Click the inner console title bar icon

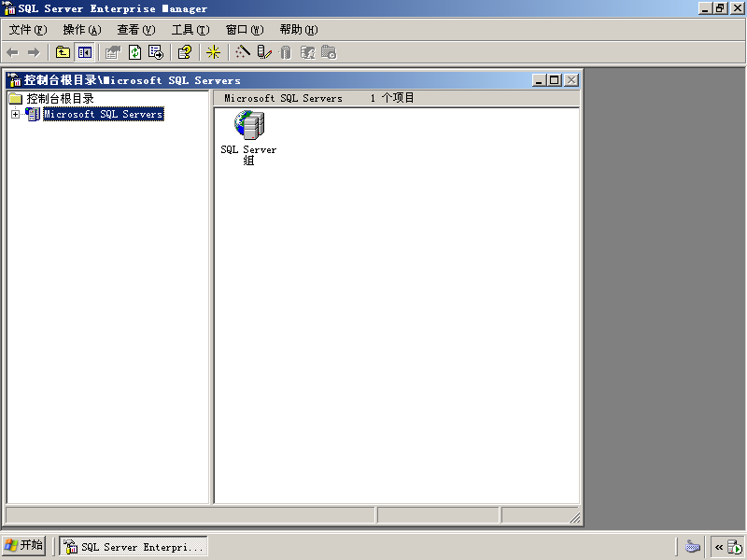coord(15,79)
